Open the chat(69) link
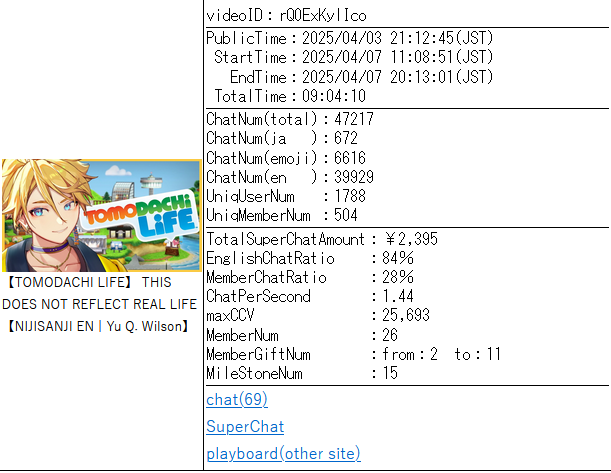This screenshot has height=473, width=611. (237, 400)
